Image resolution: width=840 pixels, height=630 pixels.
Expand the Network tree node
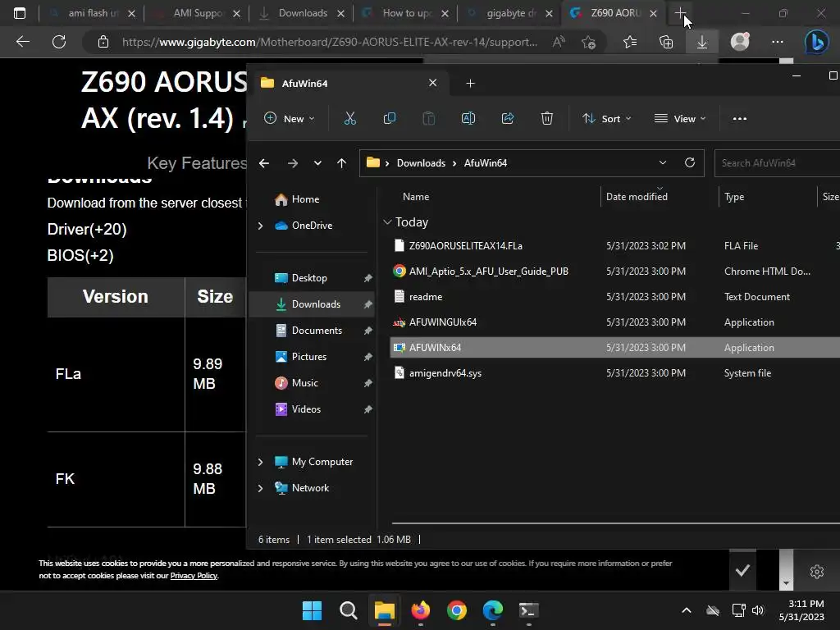(x=260, y=488)
